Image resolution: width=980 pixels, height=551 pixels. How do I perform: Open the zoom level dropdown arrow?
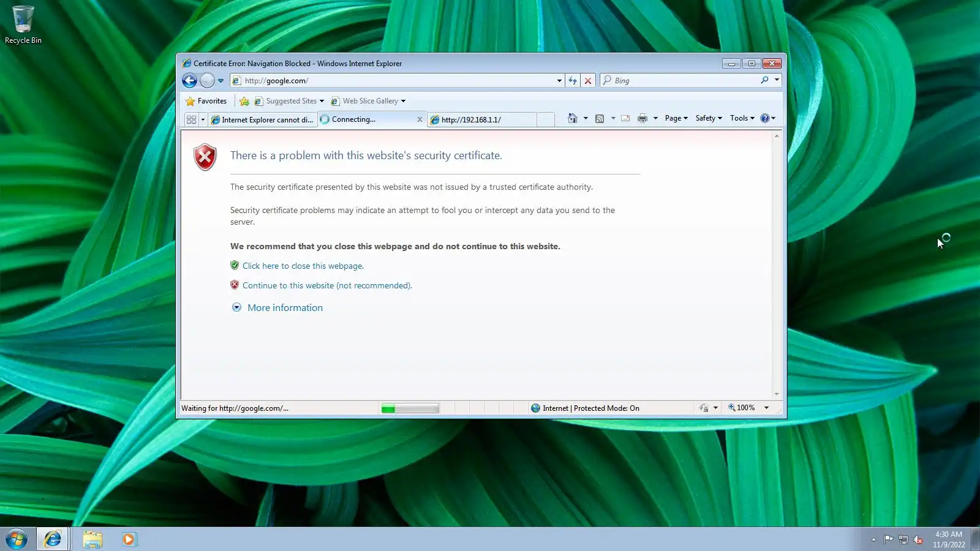click(766, 408)
